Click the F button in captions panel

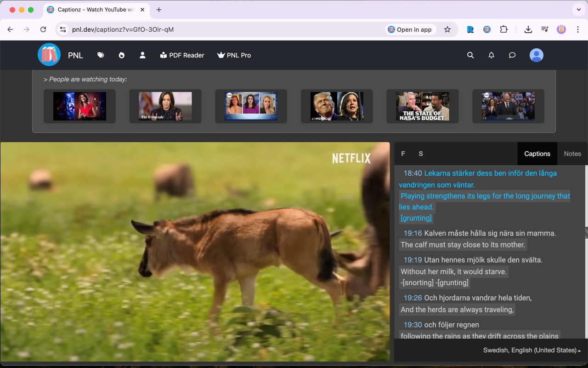pos(403,154)
